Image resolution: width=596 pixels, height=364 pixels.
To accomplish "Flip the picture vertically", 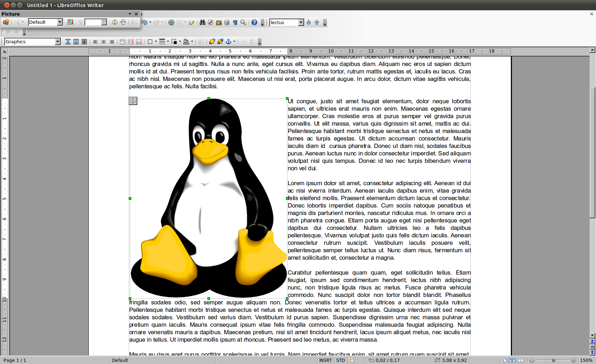I will click(x=123, y=22).
